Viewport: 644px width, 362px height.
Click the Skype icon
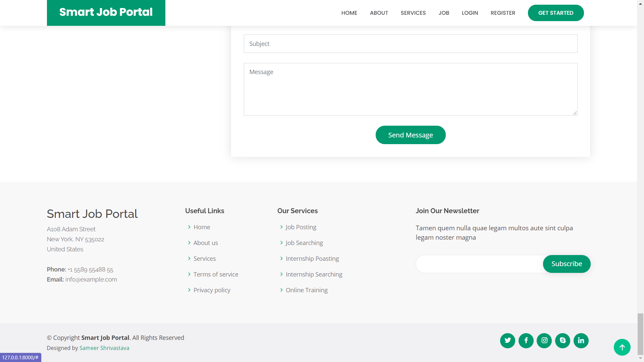coord(562,340)
